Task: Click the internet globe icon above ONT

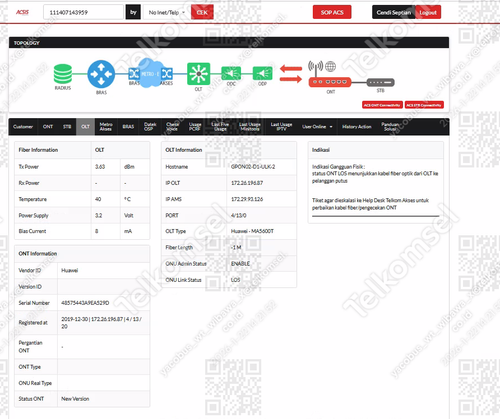Action: [x=330, y=66]
